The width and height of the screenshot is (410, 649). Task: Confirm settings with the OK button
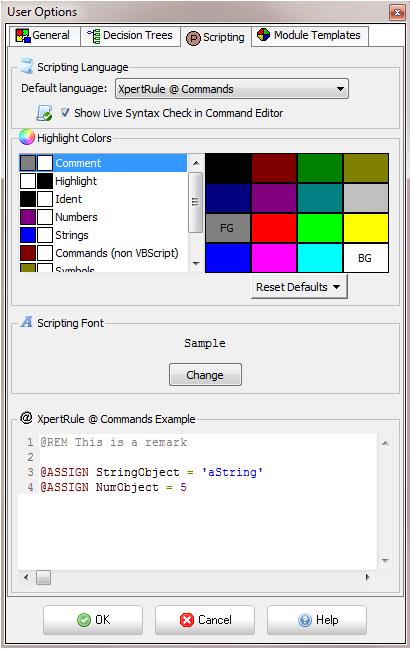[x=93, y=620]
